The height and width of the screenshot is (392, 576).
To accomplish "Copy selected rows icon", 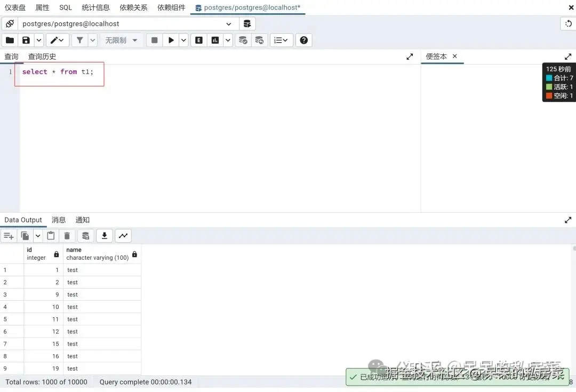I will (x=25, y=236).
